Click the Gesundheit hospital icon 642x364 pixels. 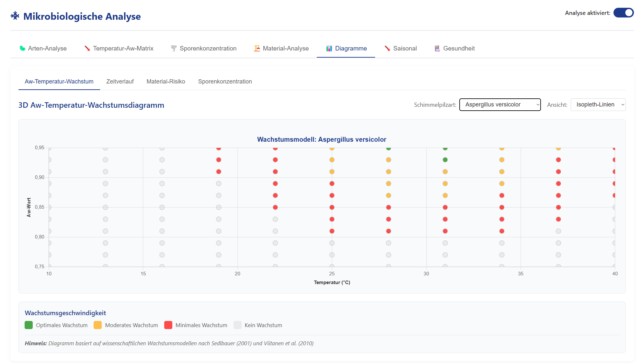[437, 48]
